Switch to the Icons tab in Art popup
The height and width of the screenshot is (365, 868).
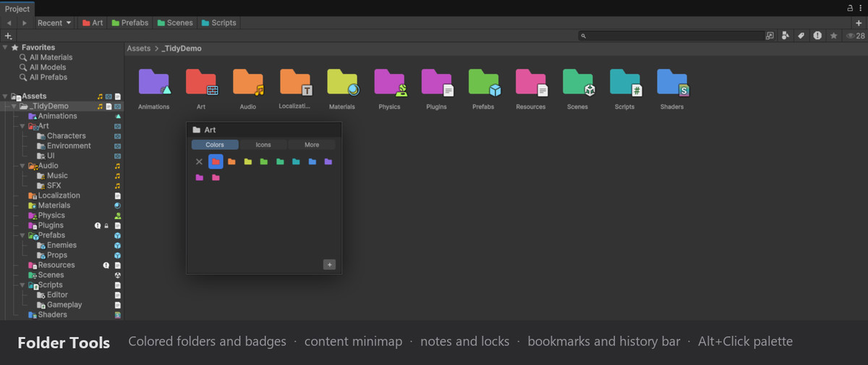(263, 145)
